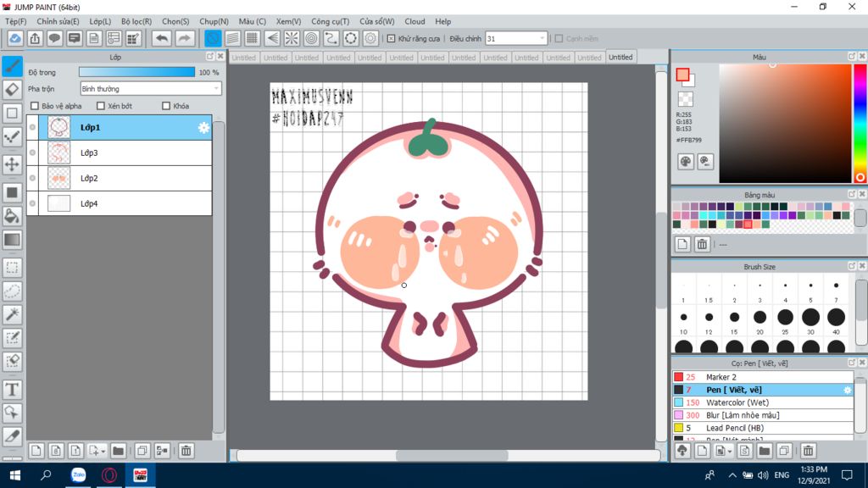The image size is (868, 488).
Task: Open the Công cụ(T) menu
Action: click(x=330, y=21)
